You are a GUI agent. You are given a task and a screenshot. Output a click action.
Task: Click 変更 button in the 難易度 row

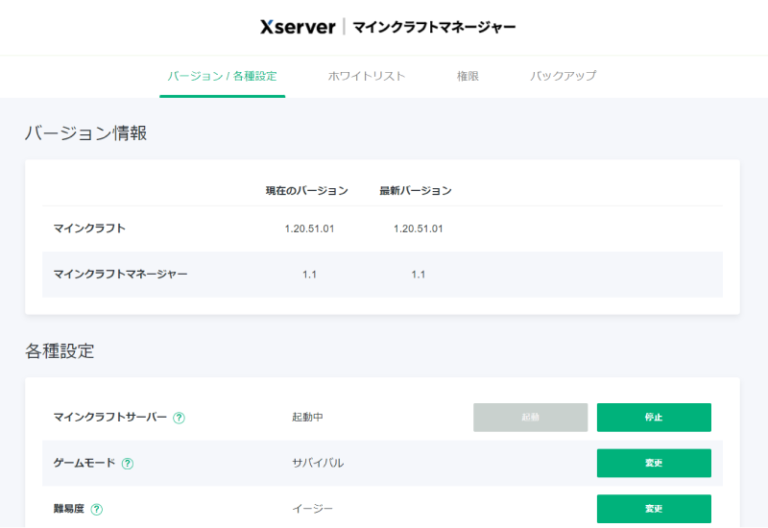pos(653,509)
